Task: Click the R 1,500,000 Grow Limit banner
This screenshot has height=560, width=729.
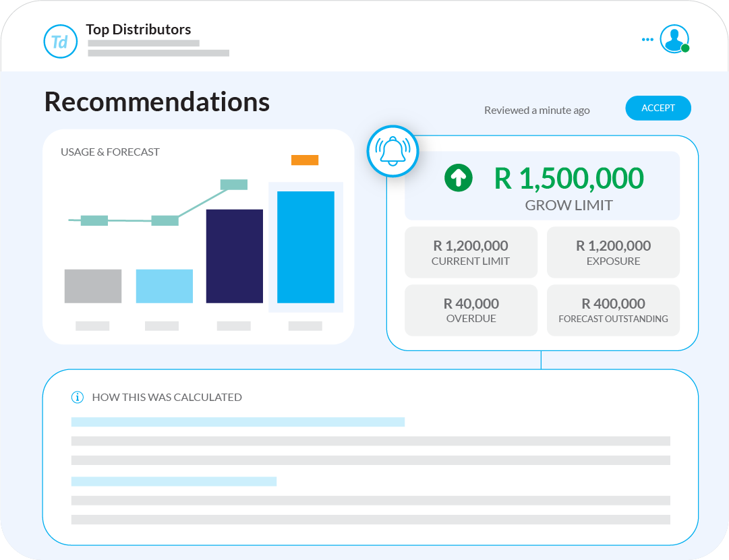Action: 542,186
